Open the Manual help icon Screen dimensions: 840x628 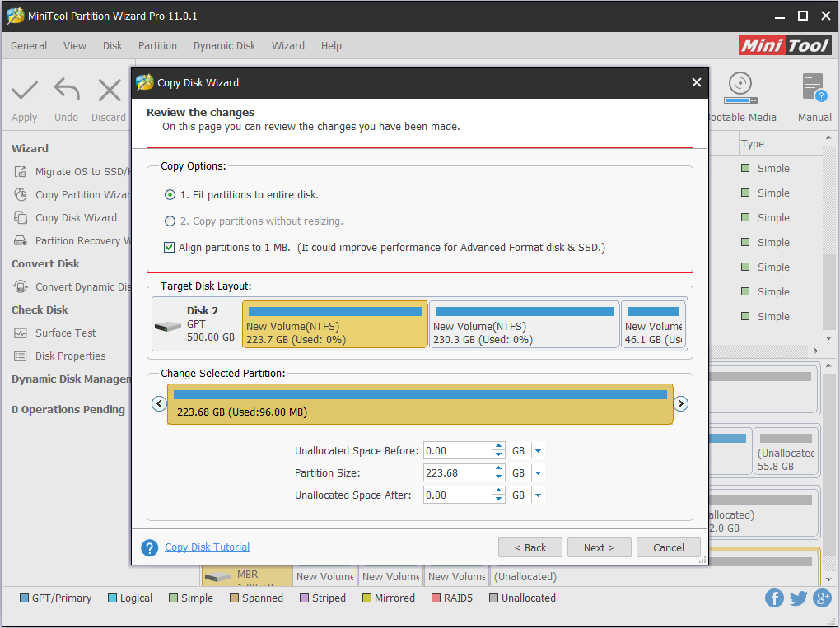pyautogui.click(x=814, y=88)
